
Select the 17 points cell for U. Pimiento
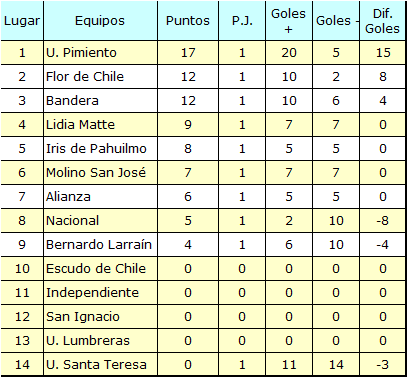(188, 53)
